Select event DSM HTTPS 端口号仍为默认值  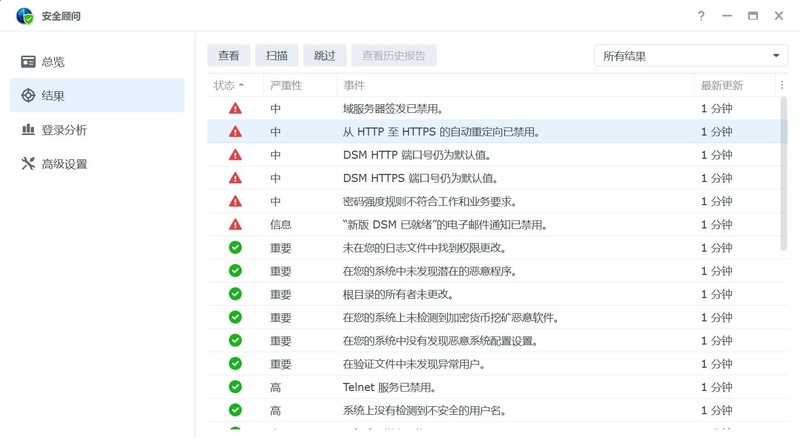420,178
